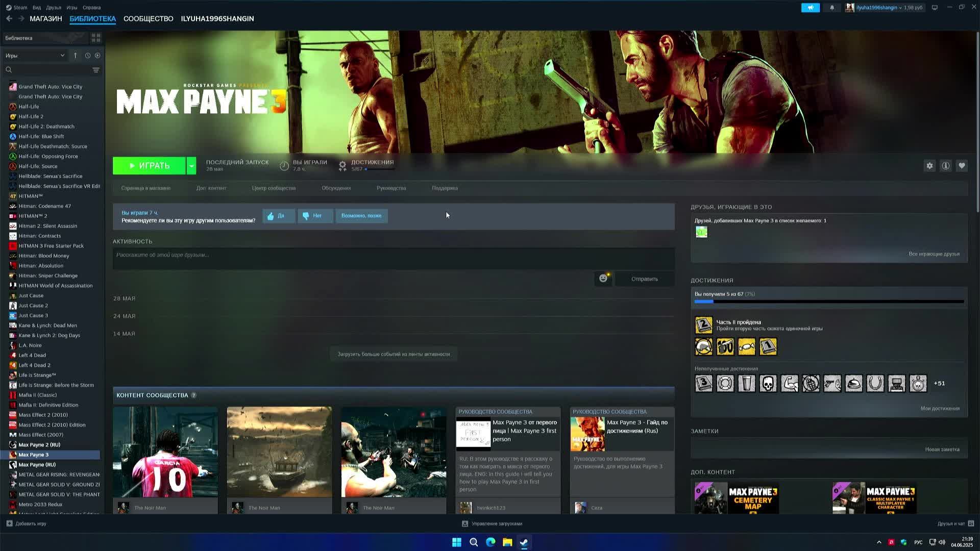The width and height of the screenshot is (980, 551).
Task: Expand the Play button options arrow
Action: point(191,166)
